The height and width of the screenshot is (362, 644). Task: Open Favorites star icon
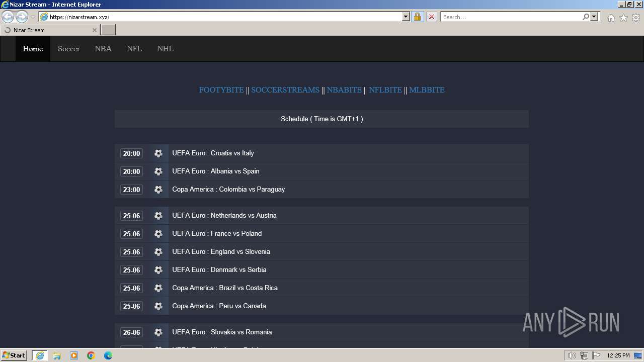(x=623, y=18)
